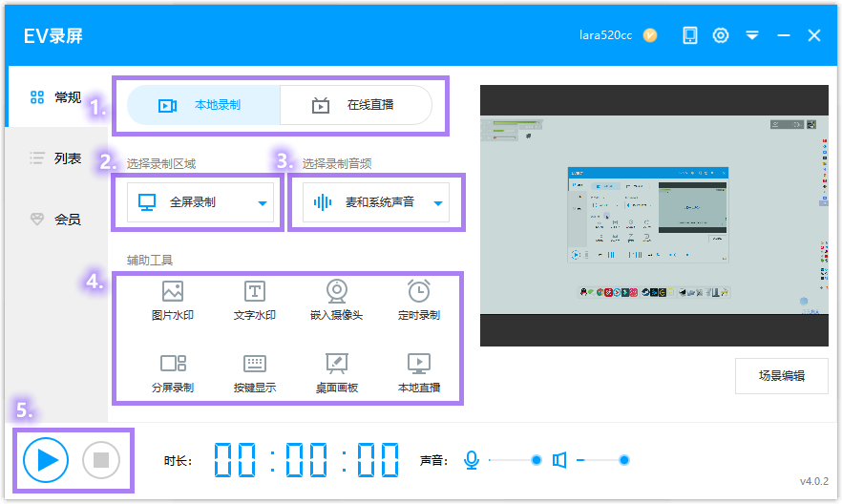Open the 图片水印 image watermark tool
Viewport: 842px width, 504px height.
pos(173,300)
